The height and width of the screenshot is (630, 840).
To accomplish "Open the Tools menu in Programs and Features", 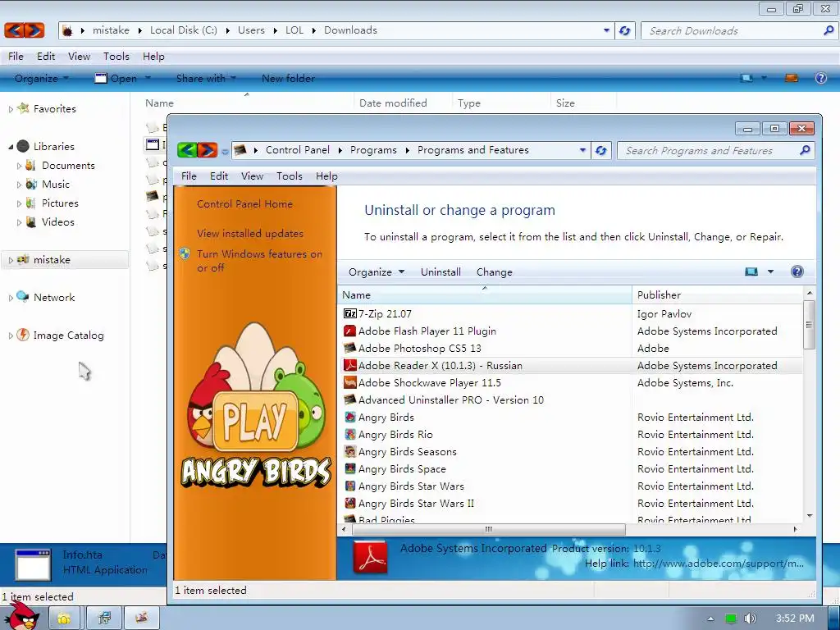I will [290, 176].
